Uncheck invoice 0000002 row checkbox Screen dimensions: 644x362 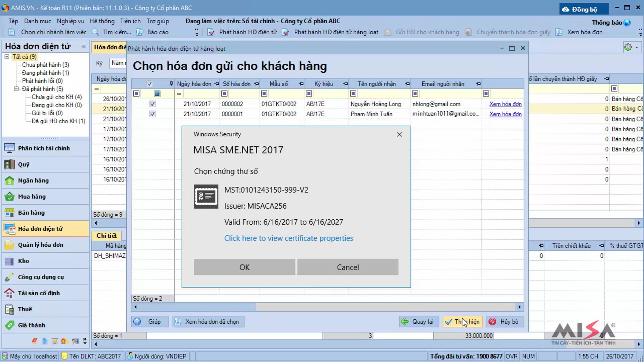[x=152, y=104]
